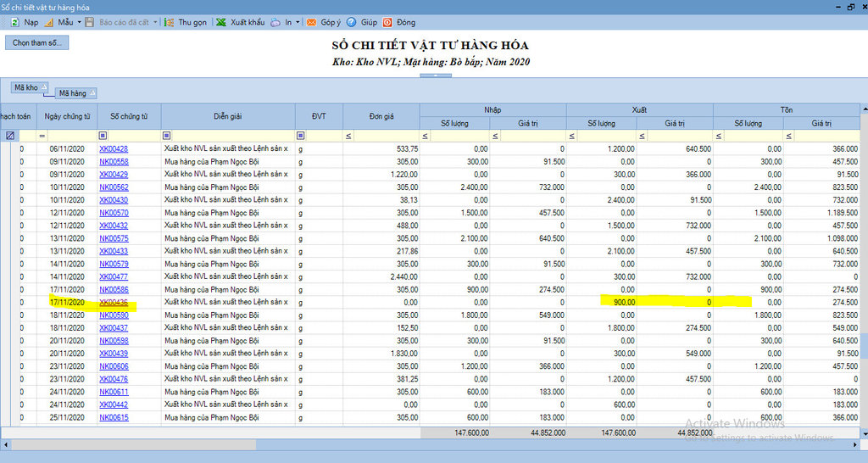This screenshot has width=868, height=463.
Task: Sort by the Đơn giá column header
Action: pos(381,116)
